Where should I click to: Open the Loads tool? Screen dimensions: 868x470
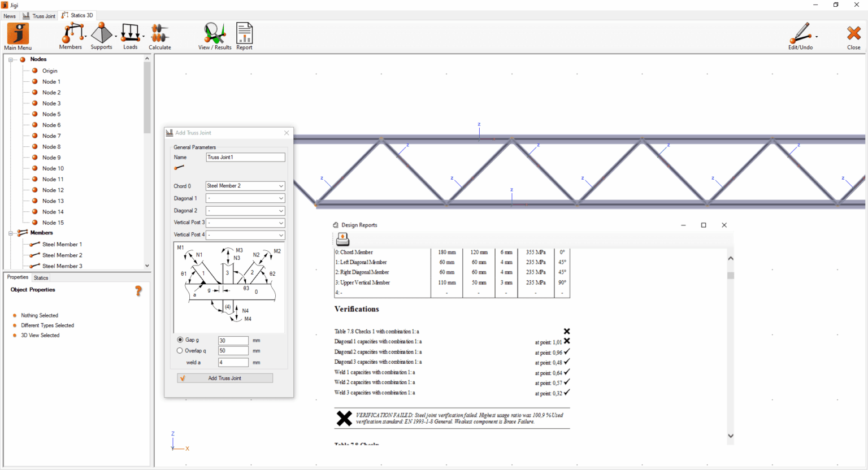pos(129,35)
